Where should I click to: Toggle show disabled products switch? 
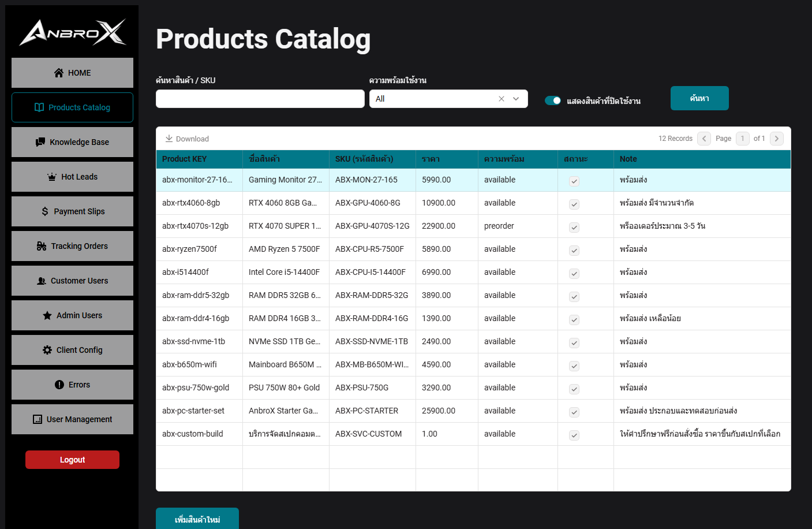point(553,100)
